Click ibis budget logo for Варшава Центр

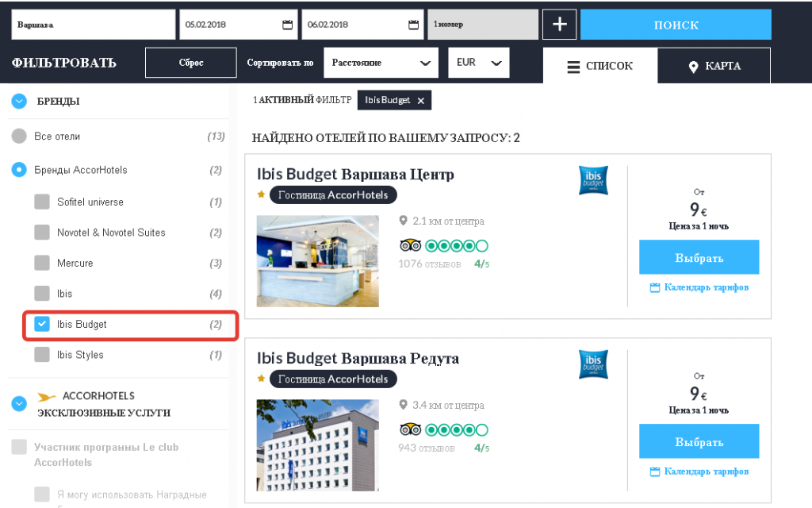pos(593,180)
